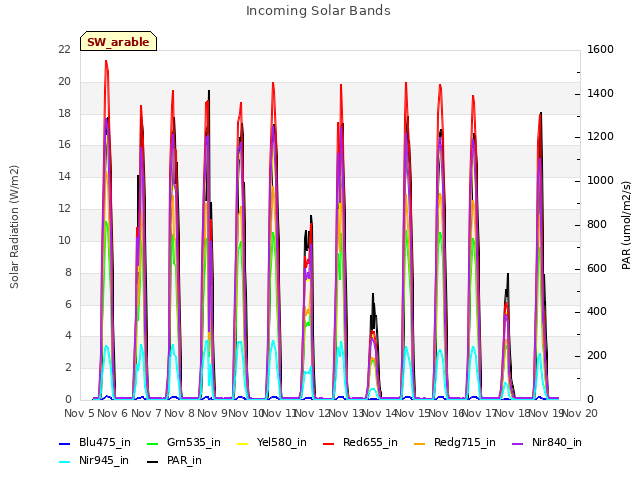Viewport: 640px width, 480px height.
Task: Click the 14 left y-axis tick label
Action: click(x=64, y=176)
